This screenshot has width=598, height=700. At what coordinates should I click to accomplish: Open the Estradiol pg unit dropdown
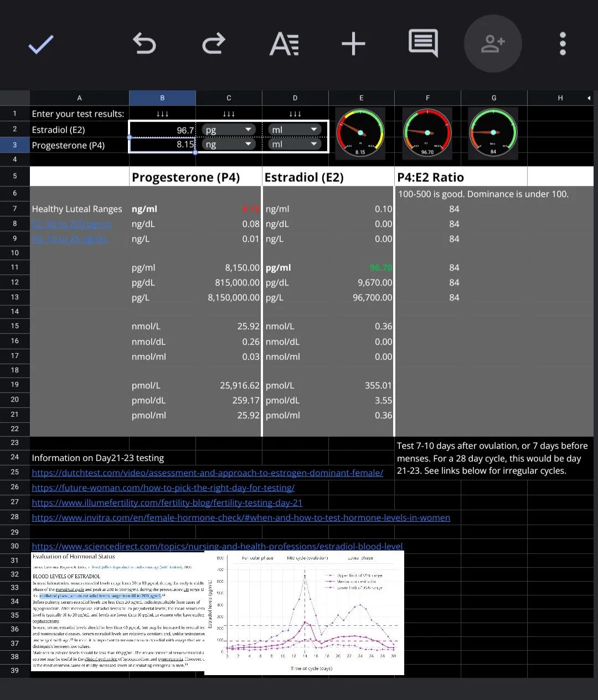click(x=229, y=129)
